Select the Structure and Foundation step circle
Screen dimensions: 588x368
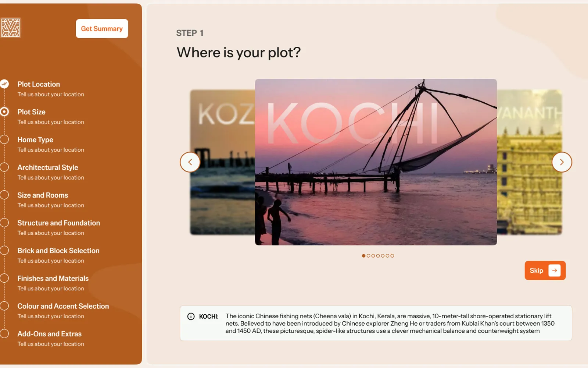point(4,223)
